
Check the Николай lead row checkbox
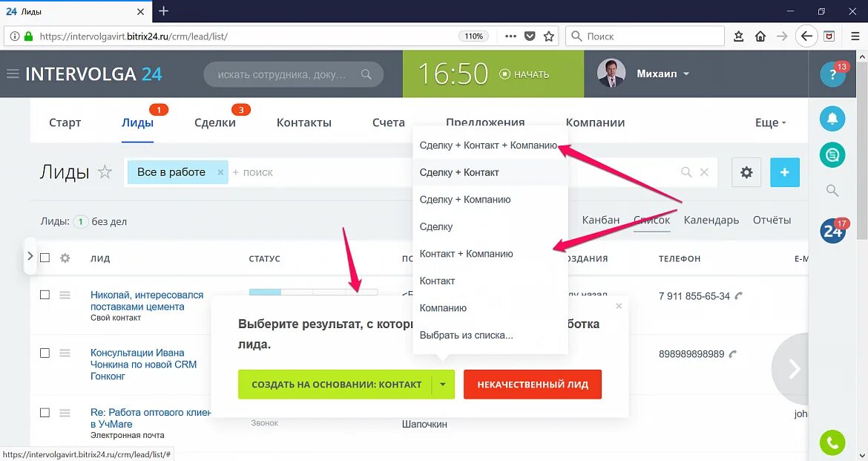45,295
